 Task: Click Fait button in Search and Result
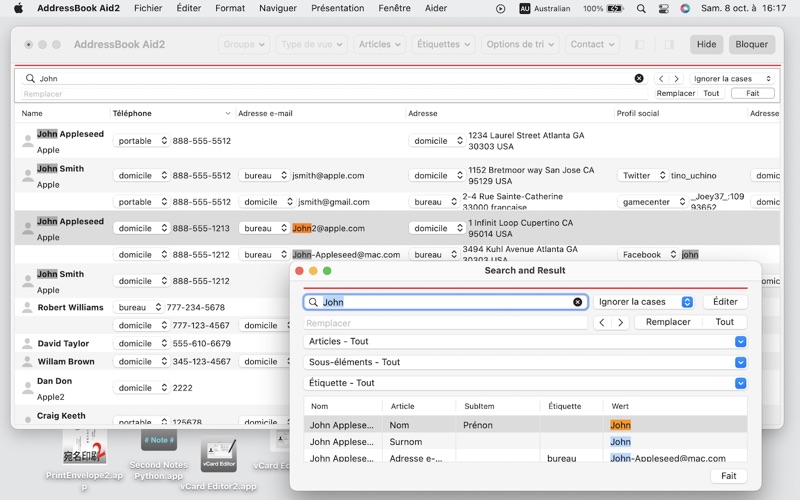[729, 476]
